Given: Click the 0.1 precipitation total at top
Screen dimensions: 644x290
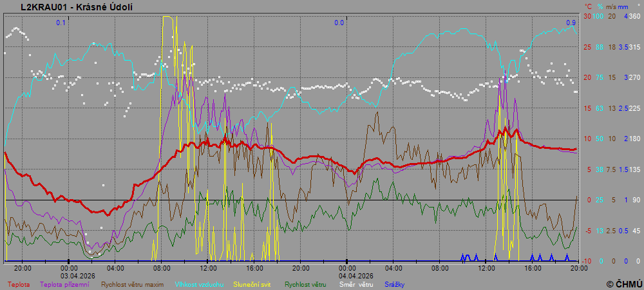Looking at the screenshot, I should [61, 23].
